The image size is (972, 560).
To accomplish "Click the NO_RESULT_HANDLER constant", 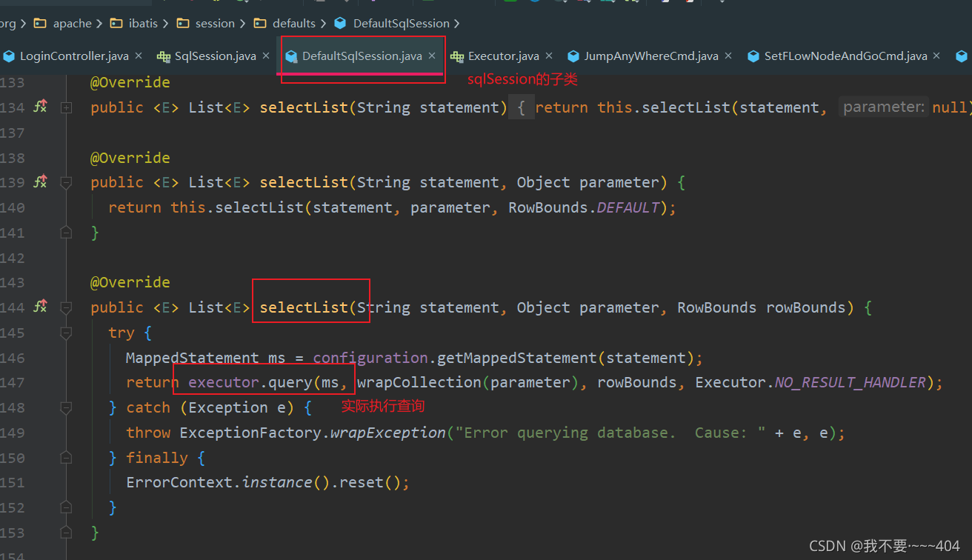I will tap(850, 382).
